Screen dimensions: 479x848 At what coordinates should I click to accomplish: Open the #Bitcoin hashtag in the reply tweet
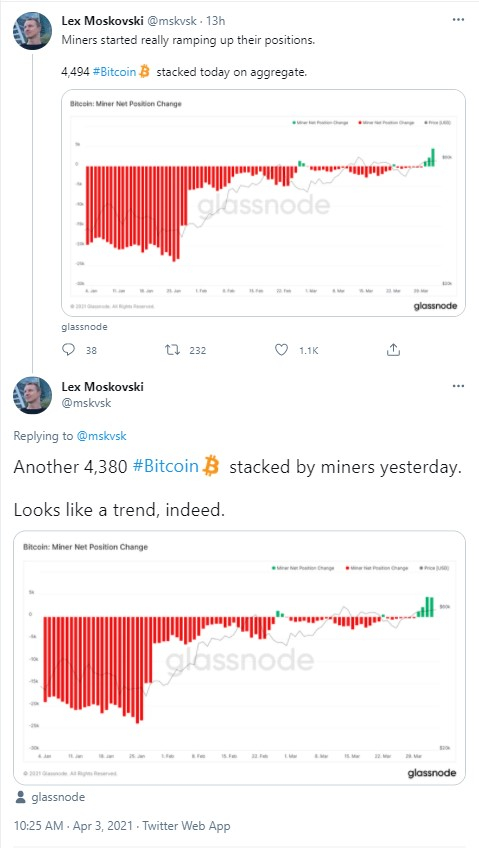[x=165, y=467]
